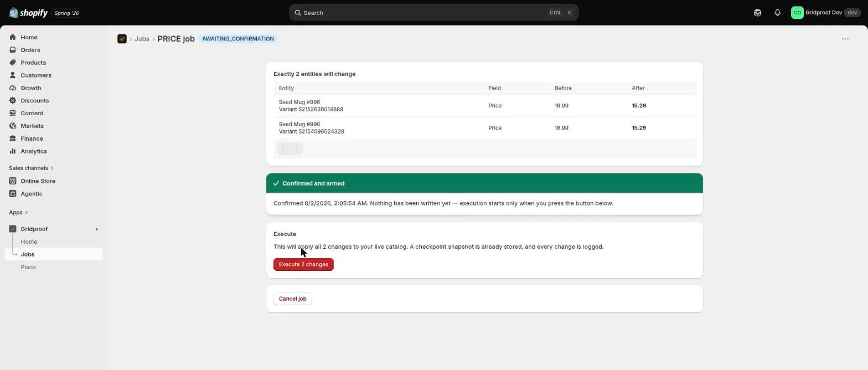This screenshot has height=370, width=868.
Task: Select Gridproof Jobs sub-item
Action: pyautogui.click(x=54, y=254)
